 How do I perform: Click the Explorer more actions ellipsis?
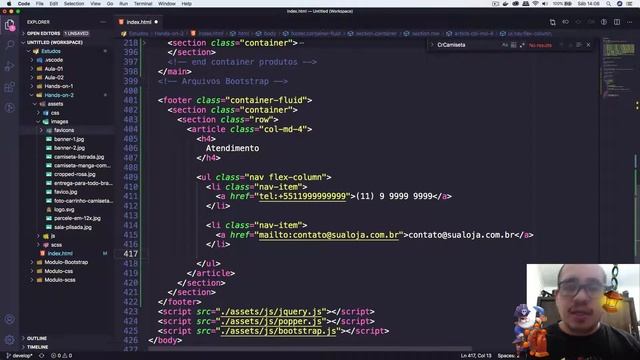(x=103, y=22)
